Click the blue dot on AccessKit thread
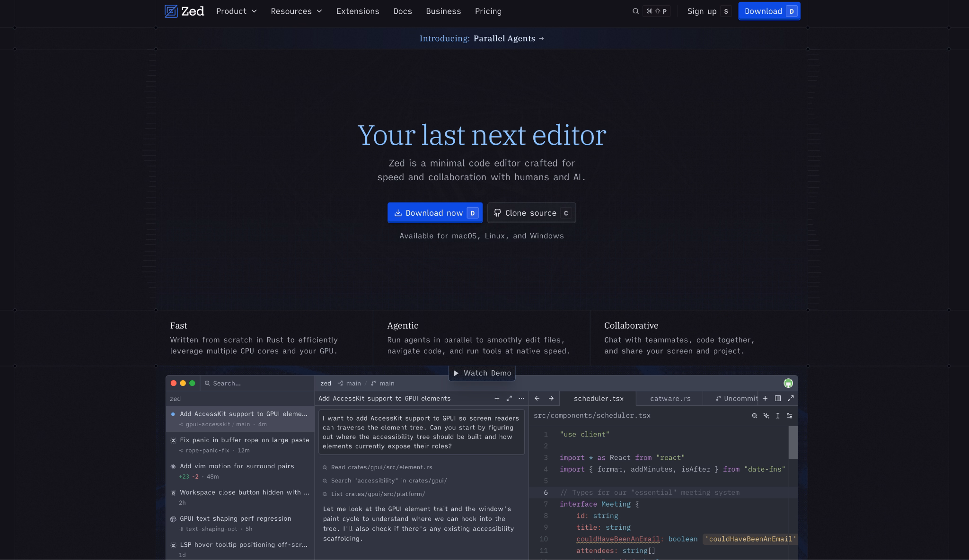 (173, 414)
